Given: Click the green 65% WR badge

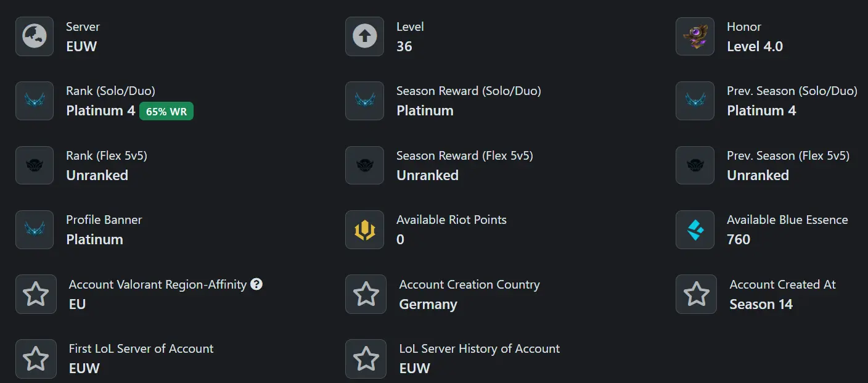Looking at the screenshot, I should (x=166, y=111).
